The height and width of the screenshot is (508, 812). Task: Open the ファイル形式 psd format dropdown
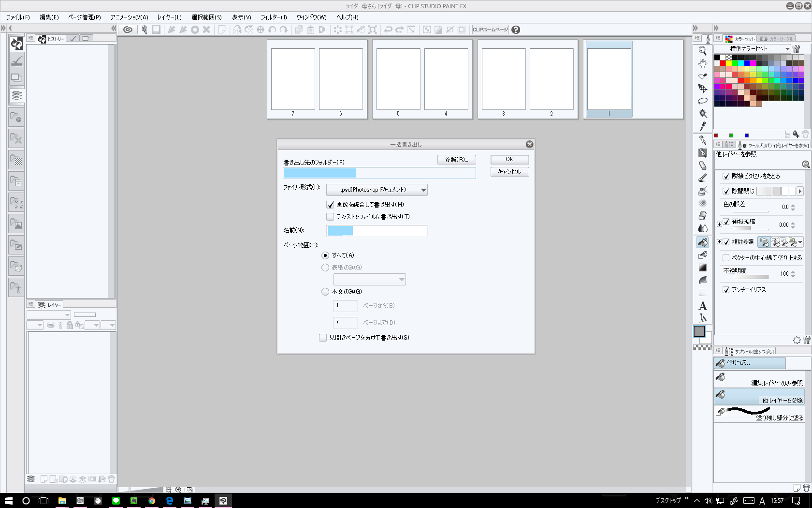point(377,190)
